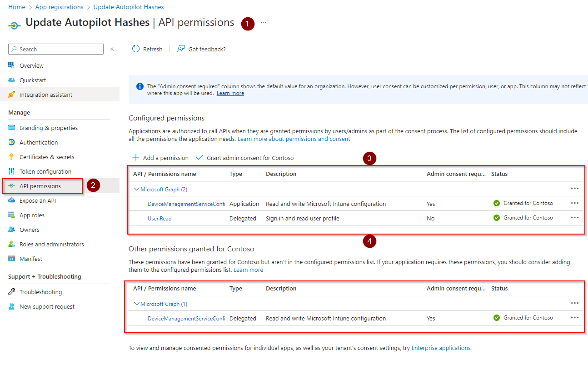The image size is (588, 370).
Task: Click the app logo beside the page title
Action: coord(15,26)
